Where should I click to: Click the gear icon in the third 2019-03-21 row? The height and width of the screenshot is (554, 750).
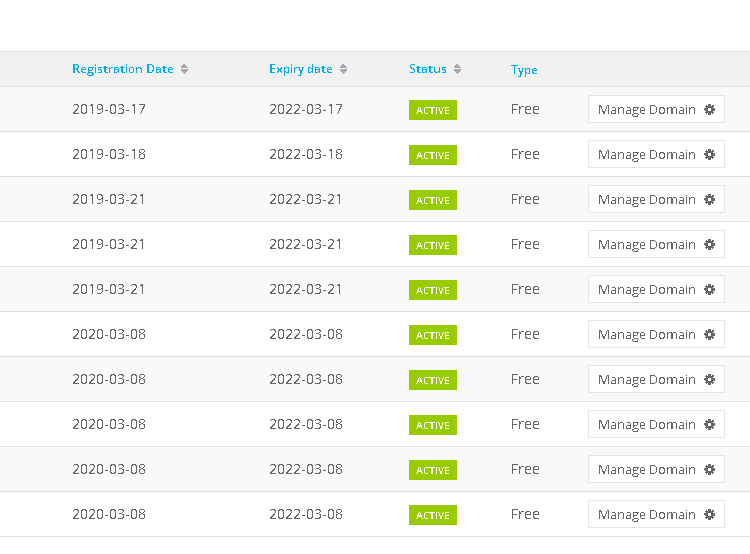point(709,289)
